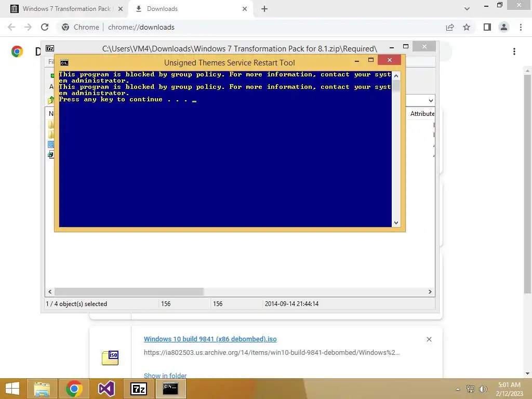Expand the 7-Zip path dropdown
Viewport: 532px width, 399px height.
pyautogui.click(x=431, y=101)
